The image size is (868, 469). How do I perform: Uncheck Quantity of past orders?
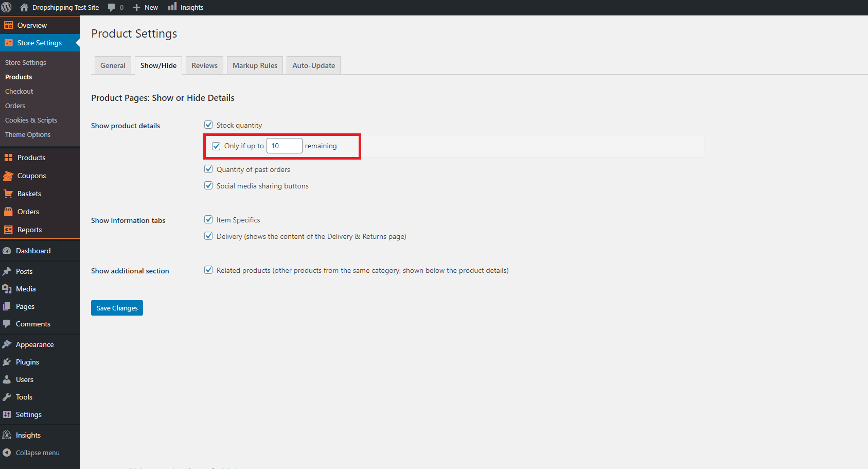(x=208, y=169)
